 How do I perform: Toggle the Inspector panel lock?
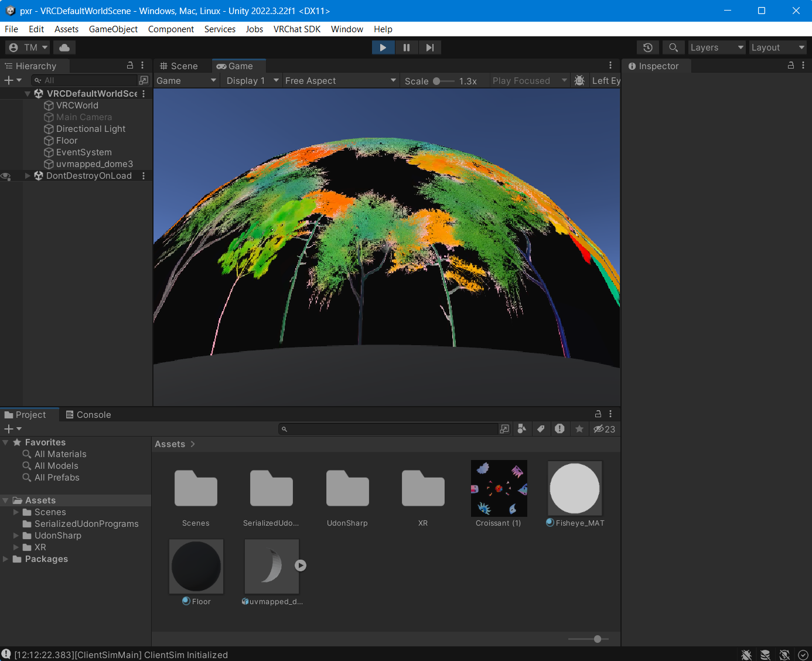tap(791, 66)
